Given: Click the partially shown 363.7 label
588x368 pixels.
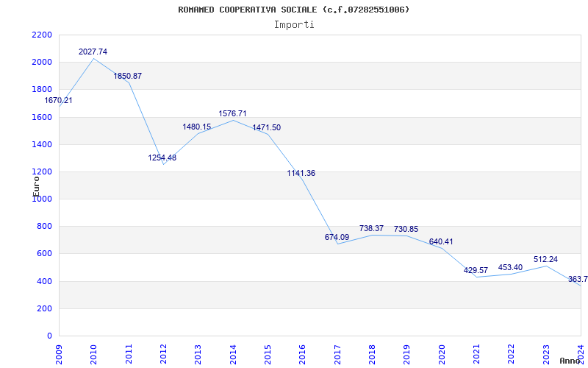Looking at the screenshot, I should pos(578,279).
